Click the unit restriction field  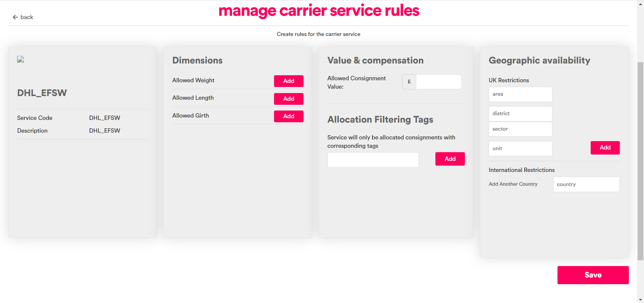(x=520, y=148)
